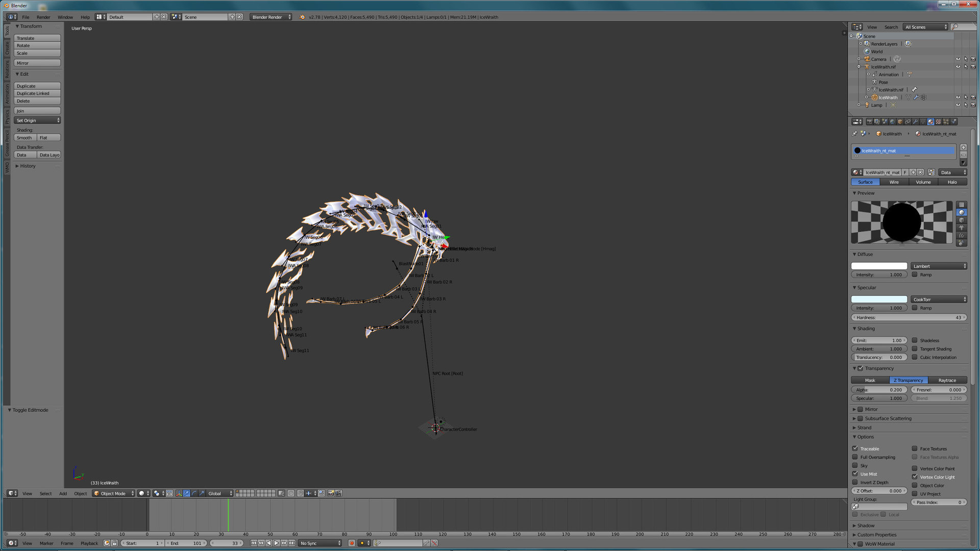Image resolution: width=980 pixels, height=551 pixels.
Task: Open the Mesh Data triangle properties tab
Action: (923, 121)
